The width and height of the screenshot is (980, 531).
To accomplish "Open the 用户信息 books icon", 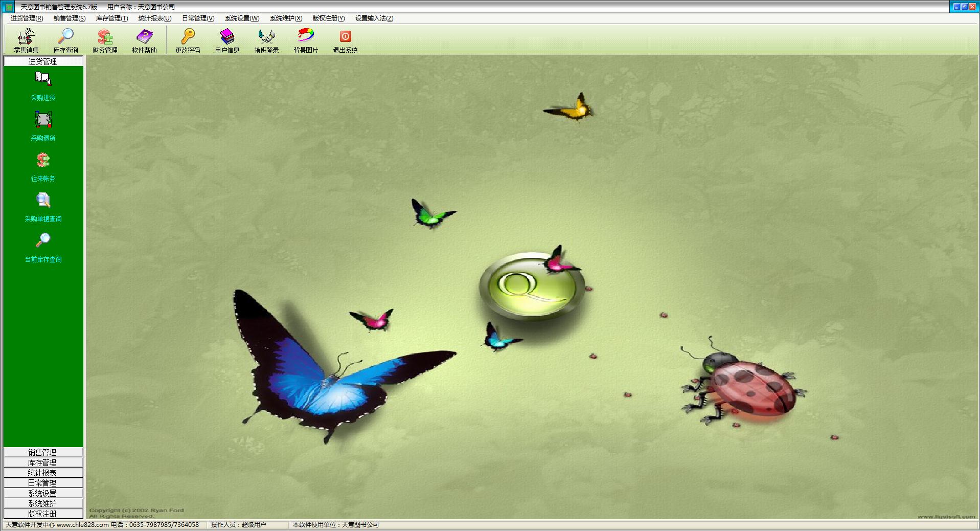I will (227, 41).
